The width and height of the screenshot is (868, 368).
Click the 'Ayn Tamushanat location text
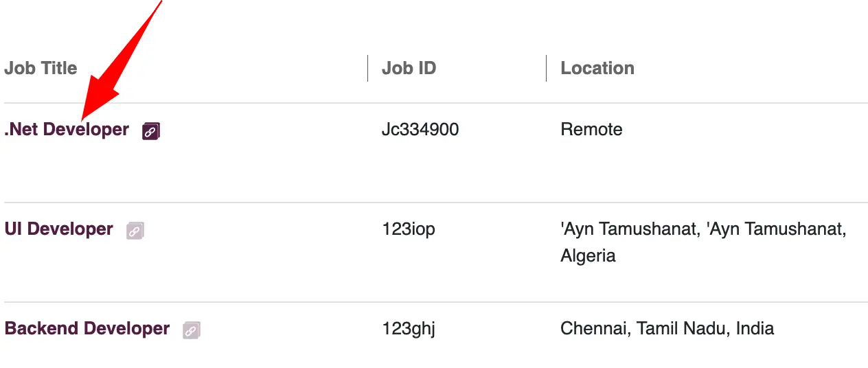point(703,229)
